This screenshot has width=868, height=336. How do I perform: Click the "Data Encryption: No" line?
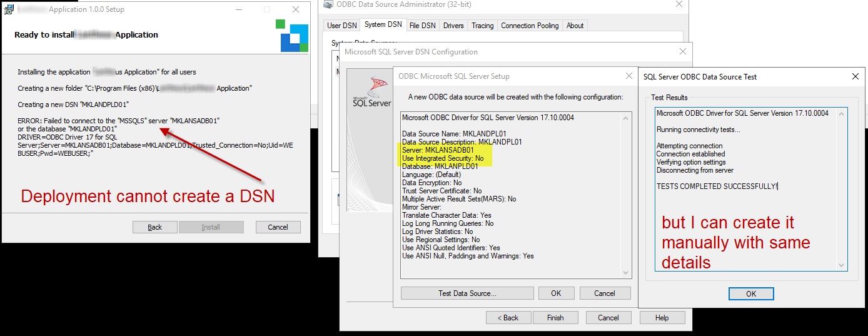pos(432,183)
